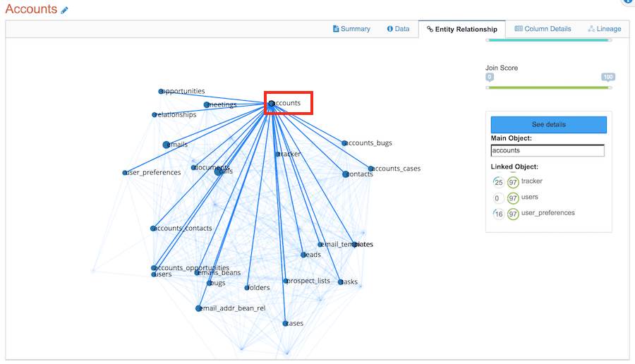Click the green Join Score slider track
635x364 pixels.
click(x=549, y=87)
